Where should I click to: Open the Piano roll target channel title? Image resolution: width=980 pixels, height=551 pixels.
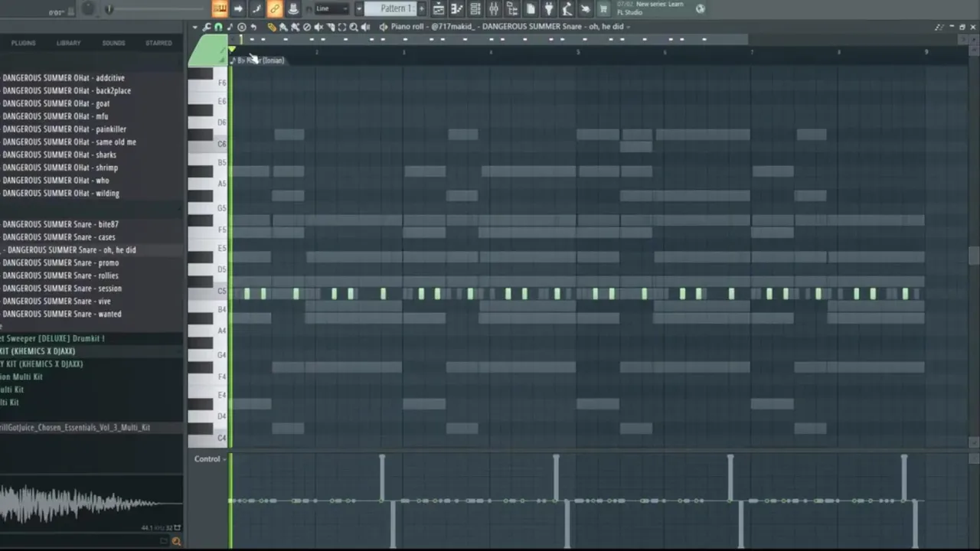coord(508,27)
